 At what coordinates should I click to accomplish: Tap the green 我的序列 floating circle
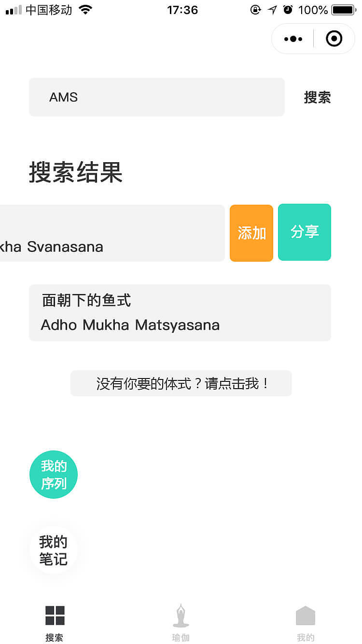[x=53, y=475]
